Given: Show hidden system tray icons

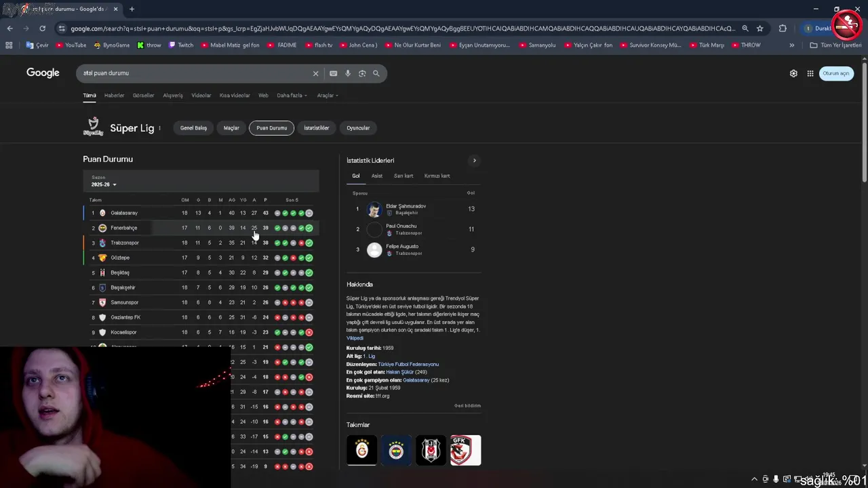Looking at the screenshot, I should (754, 479).
